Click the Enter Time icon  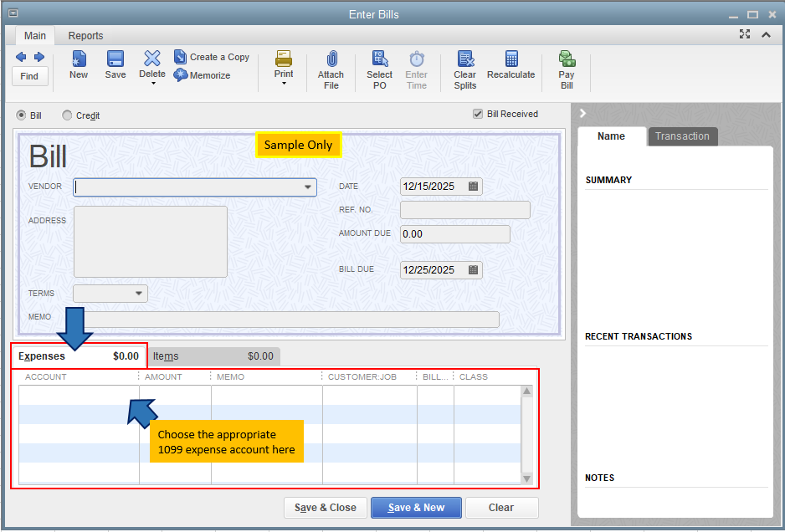coord(417,59)
